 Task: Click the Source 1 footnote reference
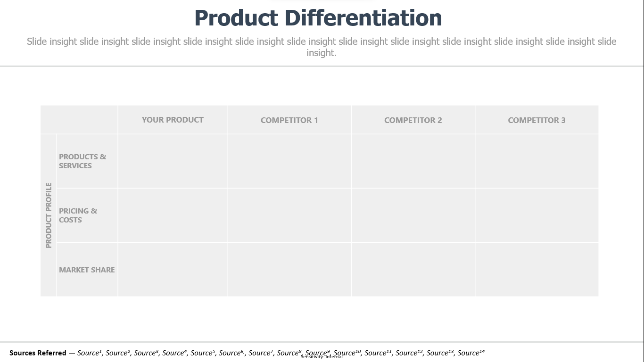pyautogui.click(x=90, y=353)
